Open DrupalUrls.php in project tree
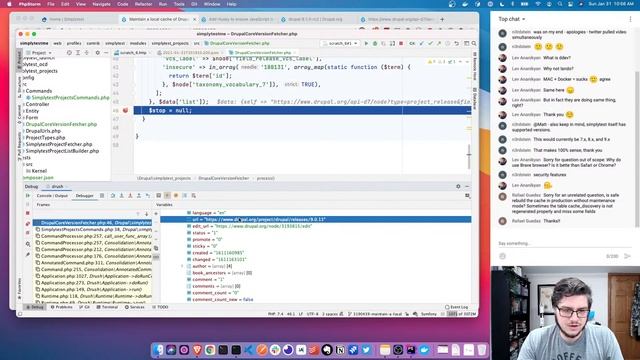Screen dimensions: 640x360 tap(43, 131)
